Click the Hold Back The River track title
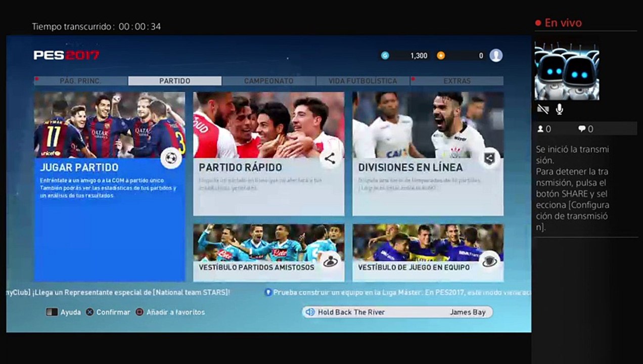The height and width of the screenshot is (364, 643). pyautogui.click(x=351, y=312)
